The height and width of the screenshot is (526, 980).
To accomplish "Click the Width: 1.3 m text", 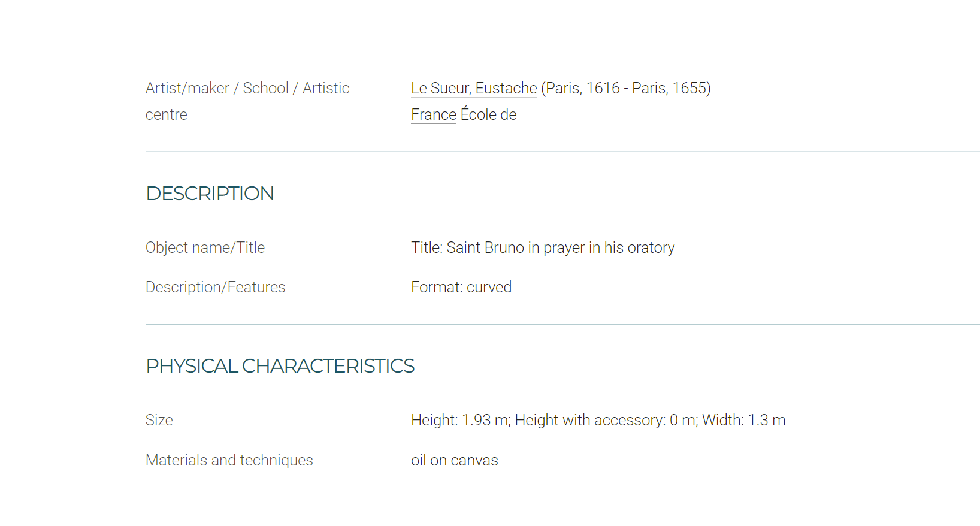I will click(x=744, y=420).
